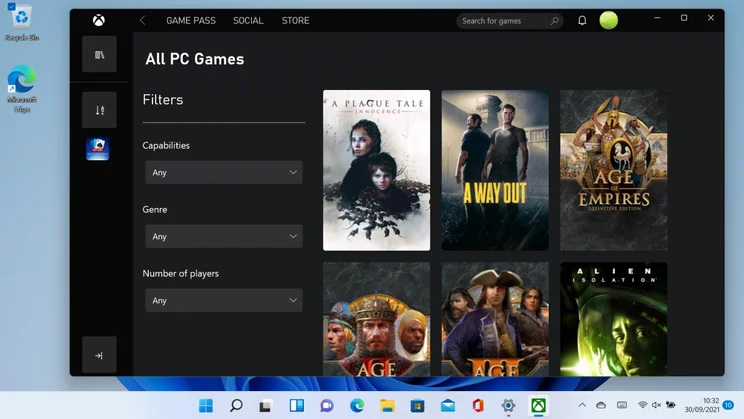
Task: Open the STORE tab
Action: pos(296,20)
